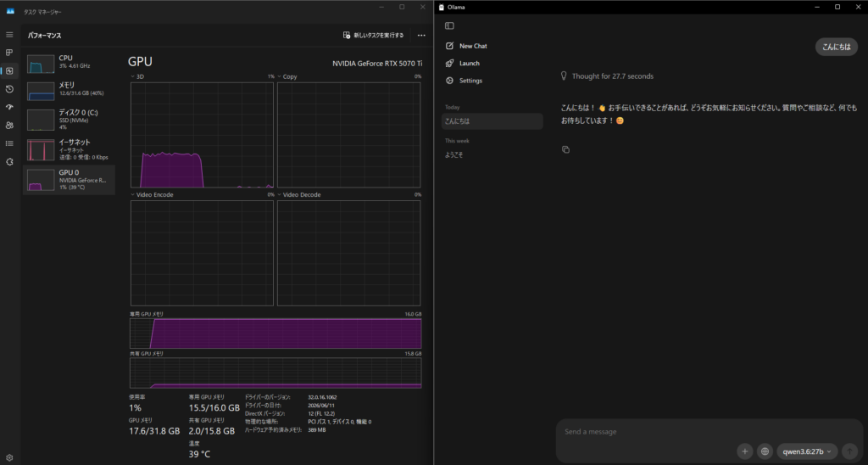Click driver version 32.0.16.1062 text
868x465 pixels.
[x=322, y=397]
